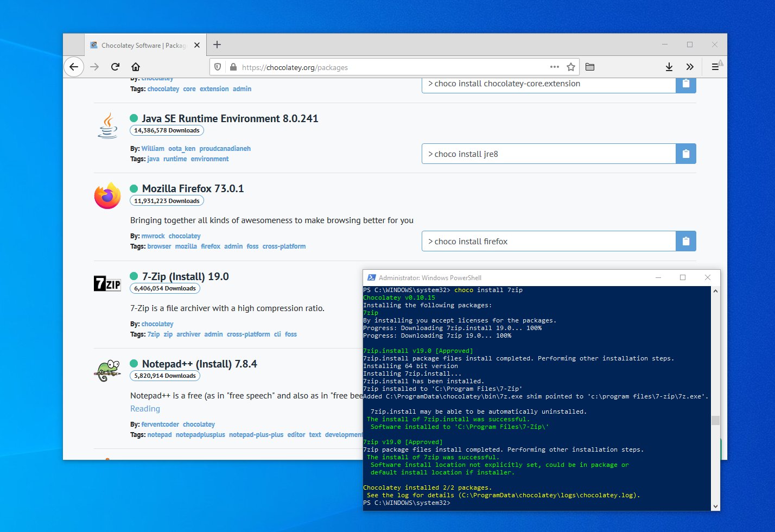The height and width of the screenshot is (532, 775).
Task: Copy the choco install chocolatey-core.extension command
Action: tap(686, 84)
